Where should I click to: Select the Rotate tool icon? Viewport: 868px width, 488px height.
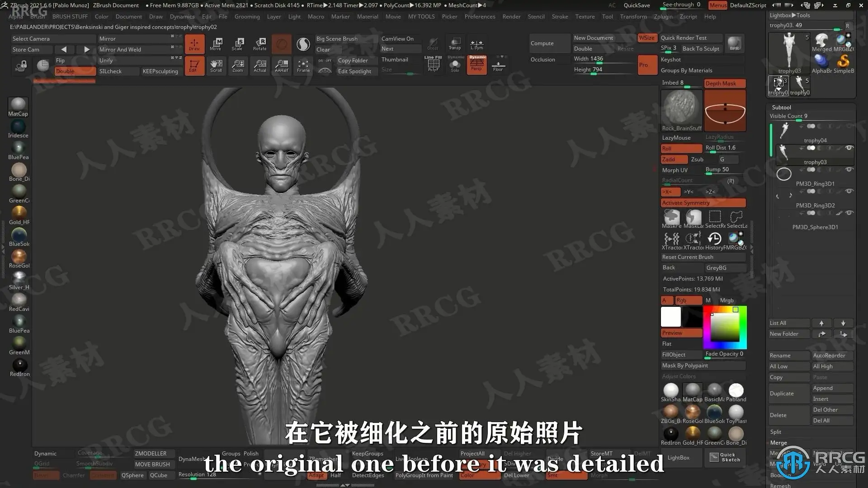coord(260,44)
